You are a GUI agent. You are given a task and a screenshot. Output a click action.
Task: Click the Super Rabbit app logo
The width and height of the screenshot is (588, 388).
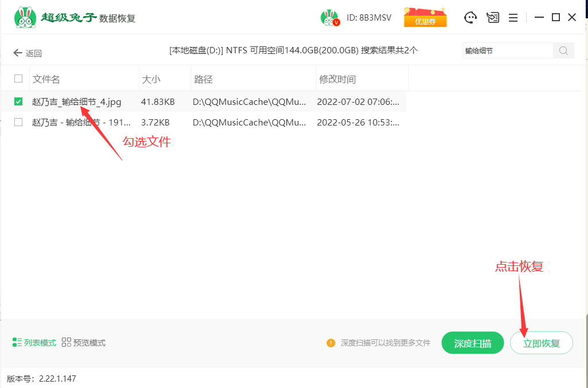(25, 17)
